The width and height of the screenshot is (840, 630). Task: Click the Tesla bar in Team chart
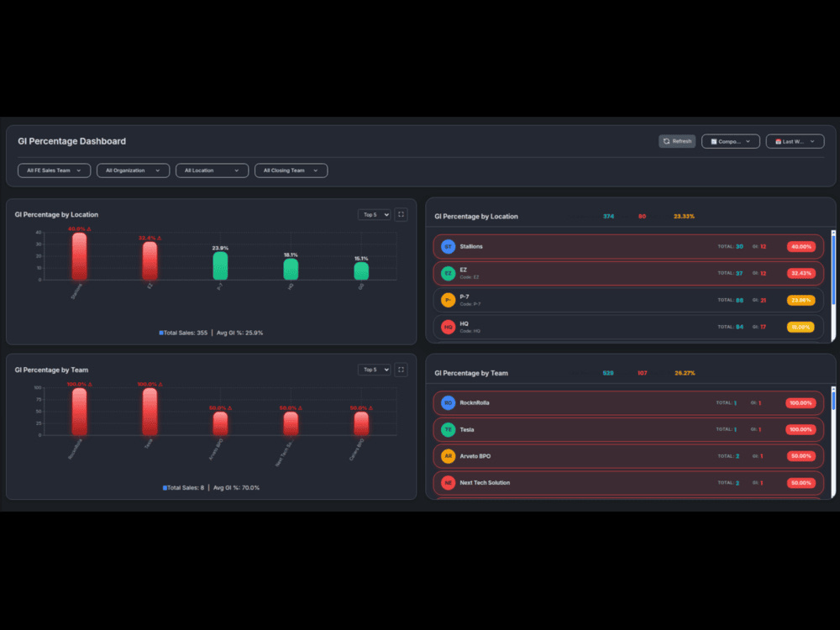coord(150,412)
